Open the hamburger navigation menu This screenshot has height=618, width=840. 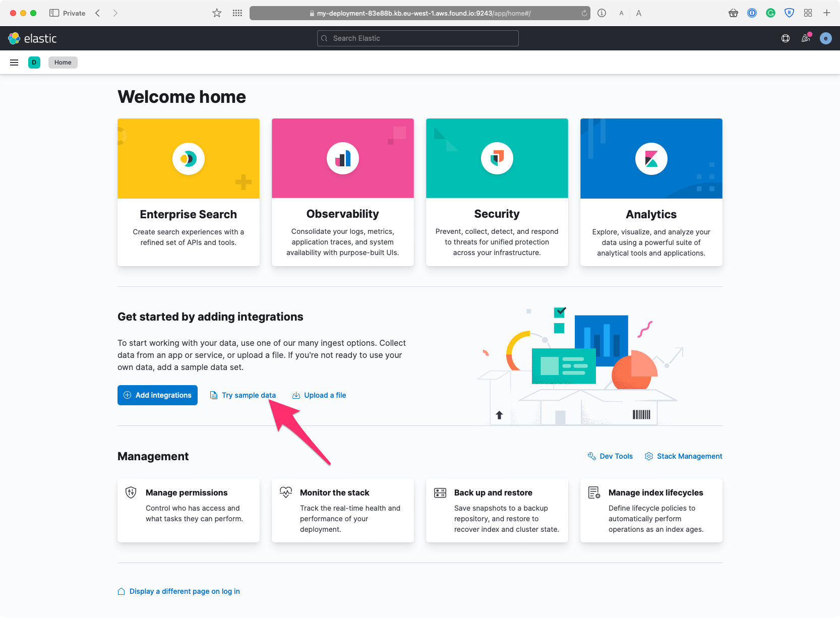[14, 63]
